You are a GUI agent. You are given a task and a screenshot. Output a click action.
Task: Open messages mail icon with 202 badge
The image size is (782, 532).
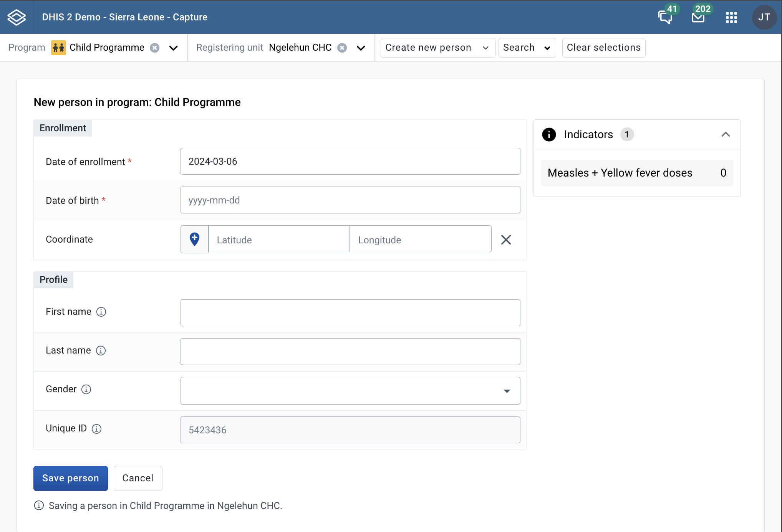[698, 17]
